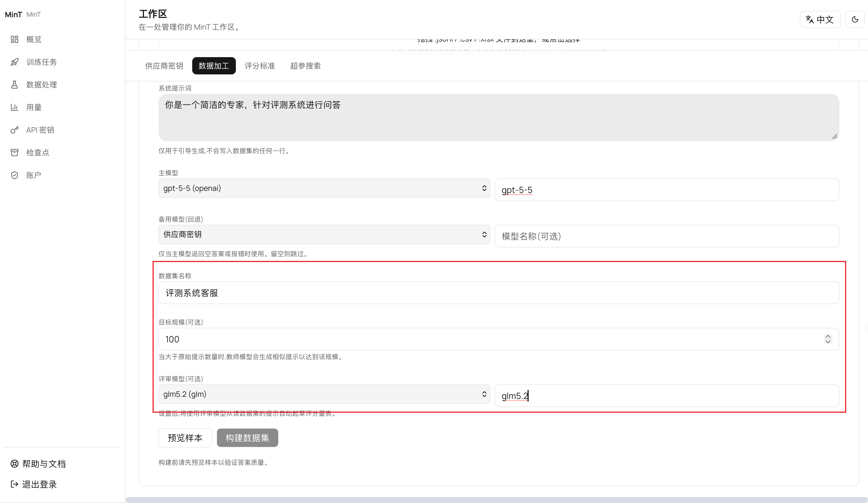Click the 主模型 name field containing gpt-5-5
This screenshot has width=868, height=503.
(667, 190)
